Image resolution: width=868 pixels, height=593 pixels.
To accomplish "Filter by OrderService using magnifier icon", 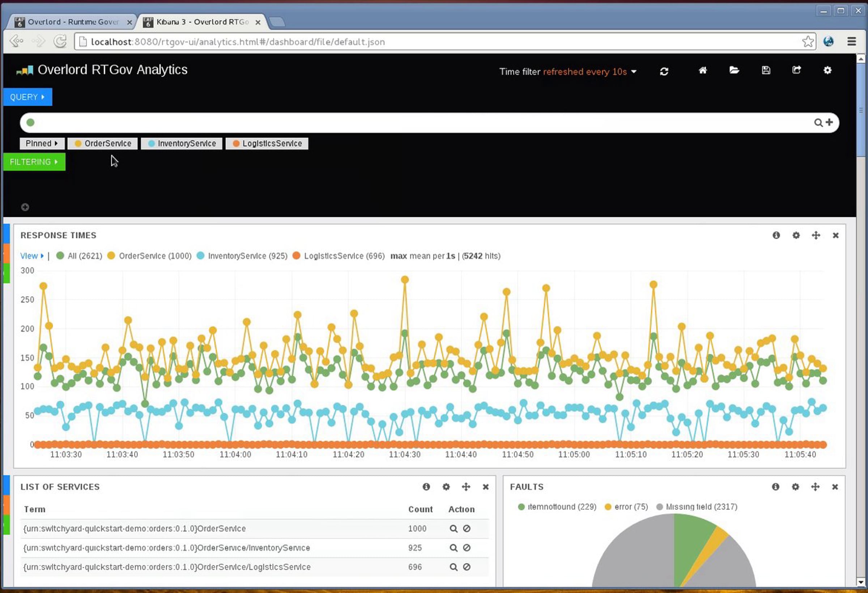I will click(x=453, y=529).
